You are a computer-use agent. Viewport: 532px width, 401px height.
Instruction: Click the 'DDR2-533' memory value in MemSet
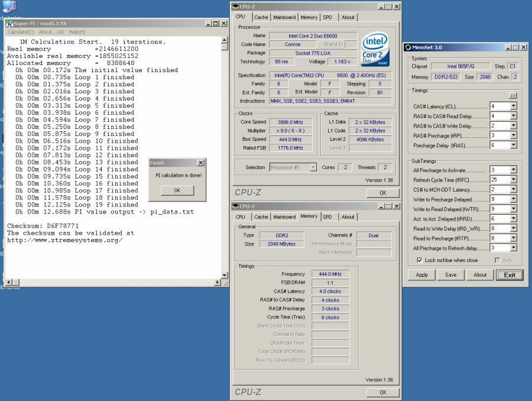coord(446,77)
